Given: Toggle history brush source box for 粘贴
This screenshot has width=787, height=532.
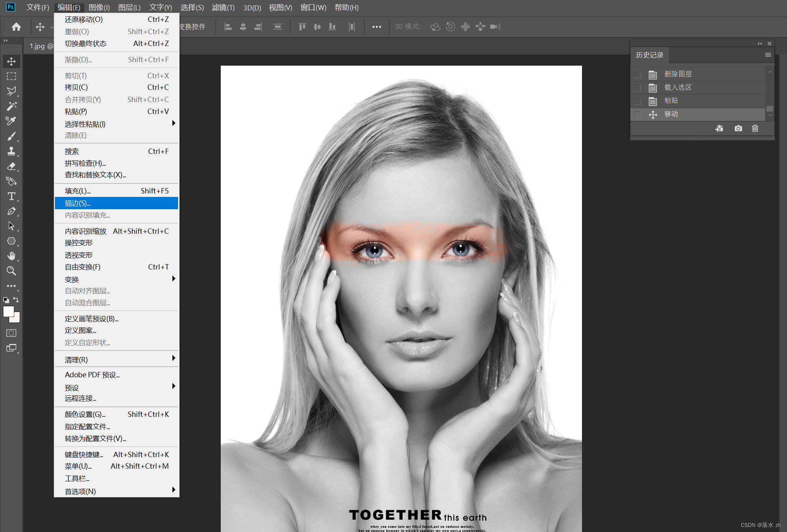Looking at the screenshot, I should [637, 101].
